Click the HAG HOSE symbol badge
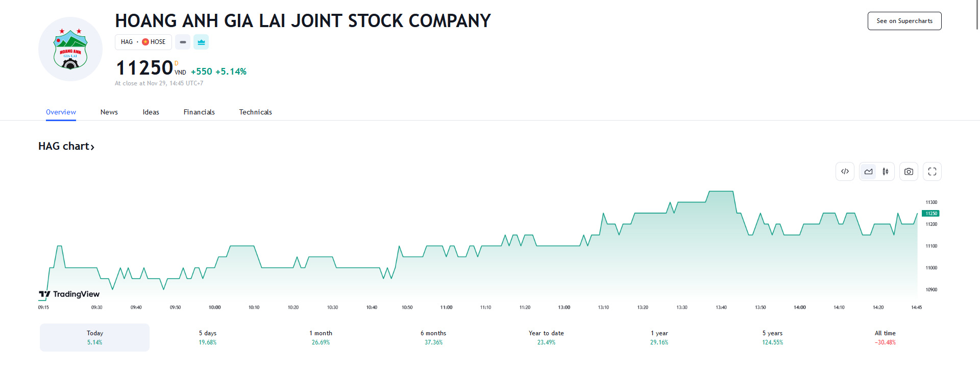 coord(143,42)
